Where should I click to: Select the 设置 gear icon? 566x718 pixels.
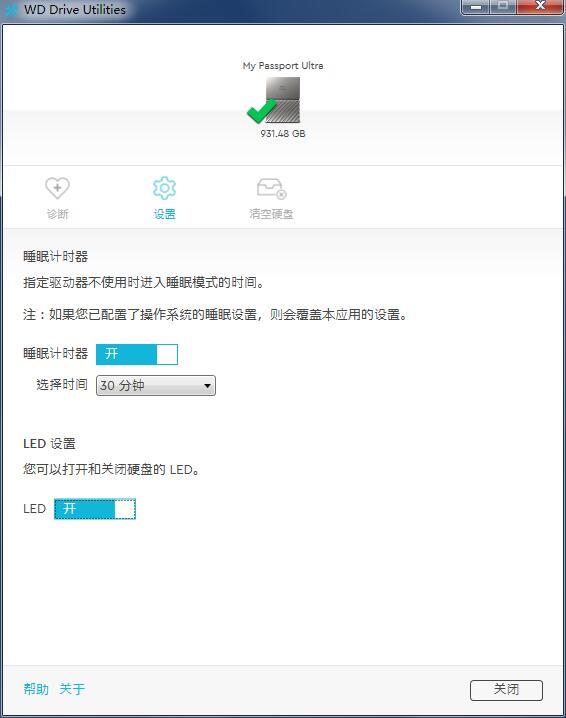(164, 188)
